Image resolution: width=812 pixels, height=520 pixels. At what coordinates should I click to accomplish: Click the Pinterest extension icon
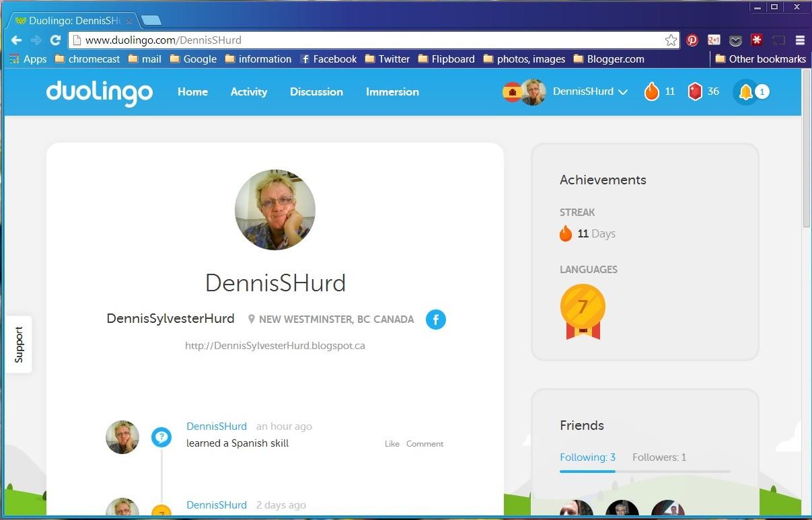tap(692, 40)
